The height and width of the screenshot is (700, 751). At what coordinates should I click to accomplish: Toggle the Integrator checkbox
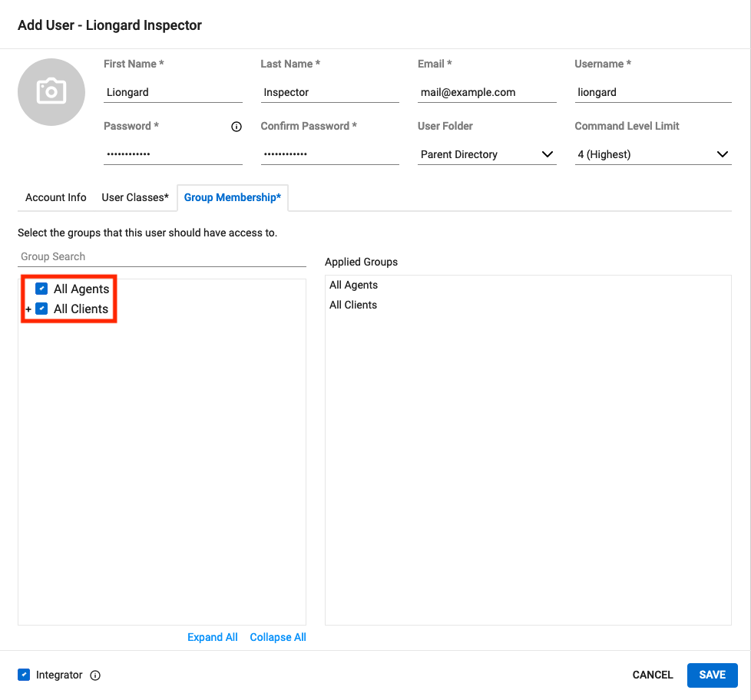(x=24, y=675)
